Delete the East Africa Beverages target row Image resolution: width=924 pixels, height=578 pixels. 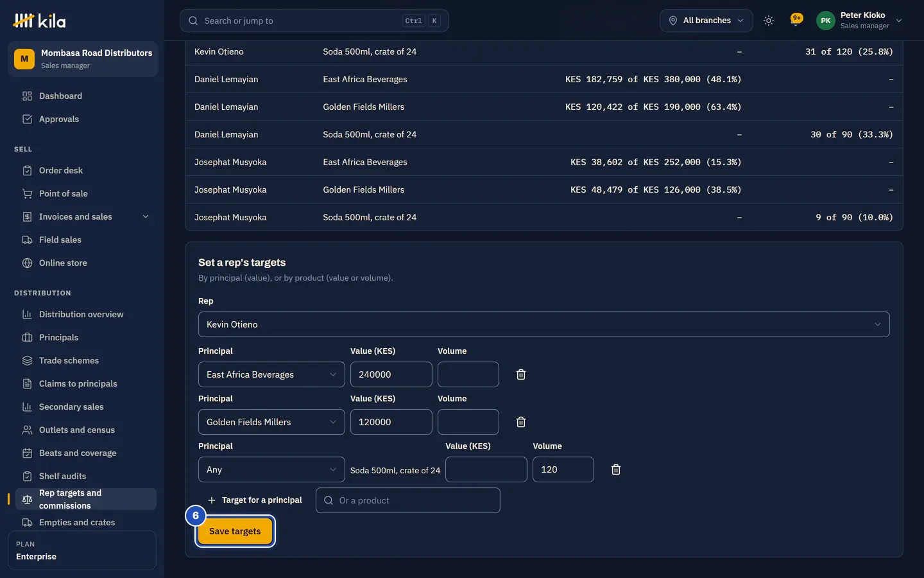click(x=521, y=374)
